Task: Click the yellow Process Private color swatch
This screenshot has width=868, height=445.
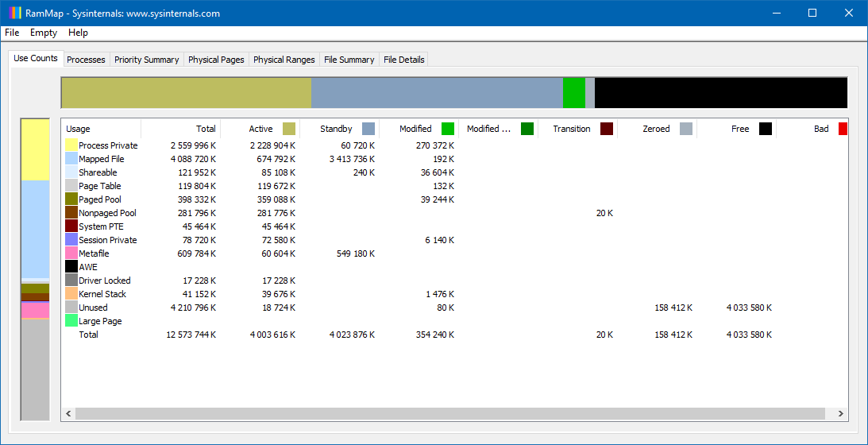Action: pyautogui.click(x=71, y=145)
